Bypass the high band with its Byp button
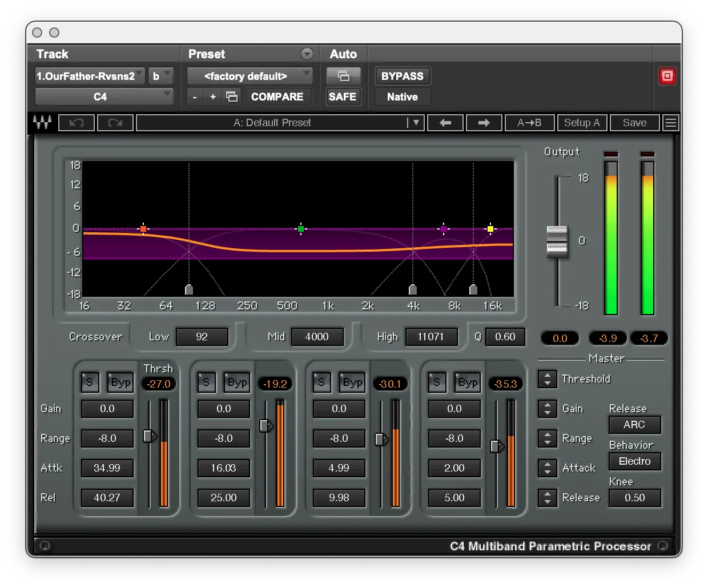The height and width of the screenshot is (588, 708). (467, 382)
